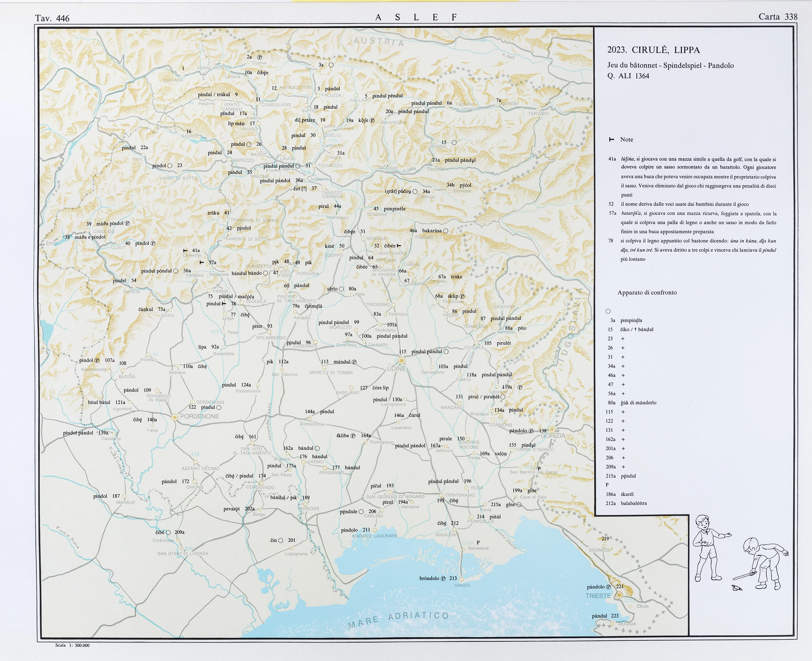This screenshot has height=661, width=812.
Task: Click the Trieste city marker
Action: [x=619, y=595]
